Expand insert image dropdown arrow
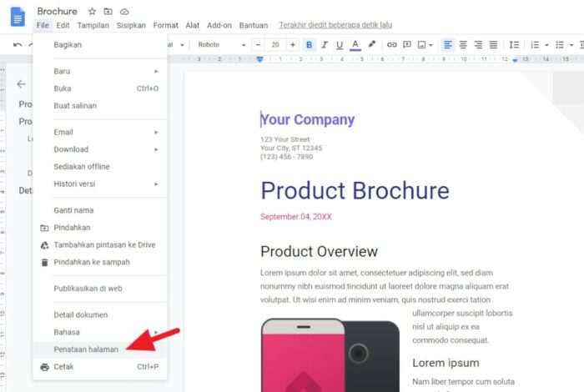 [430, 45]
